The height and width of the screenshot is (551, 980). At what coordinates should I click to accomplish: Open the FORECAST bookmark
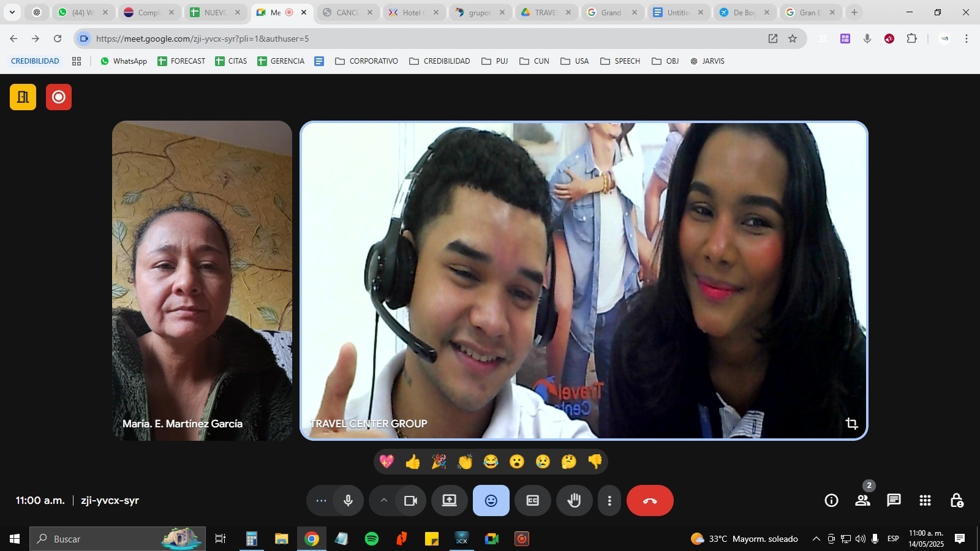pyautogui.click(x=181, y=61)
